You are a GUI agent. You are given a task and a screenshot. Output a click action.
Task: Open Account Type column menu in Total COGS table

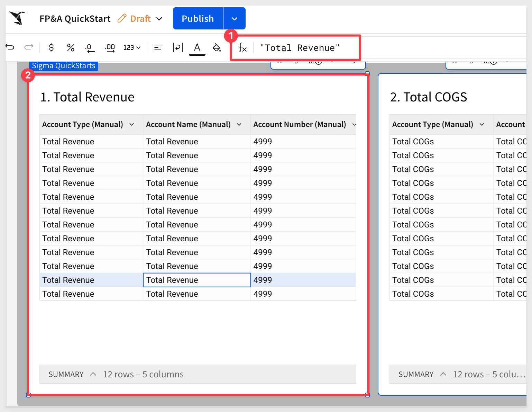coord(482,125)
